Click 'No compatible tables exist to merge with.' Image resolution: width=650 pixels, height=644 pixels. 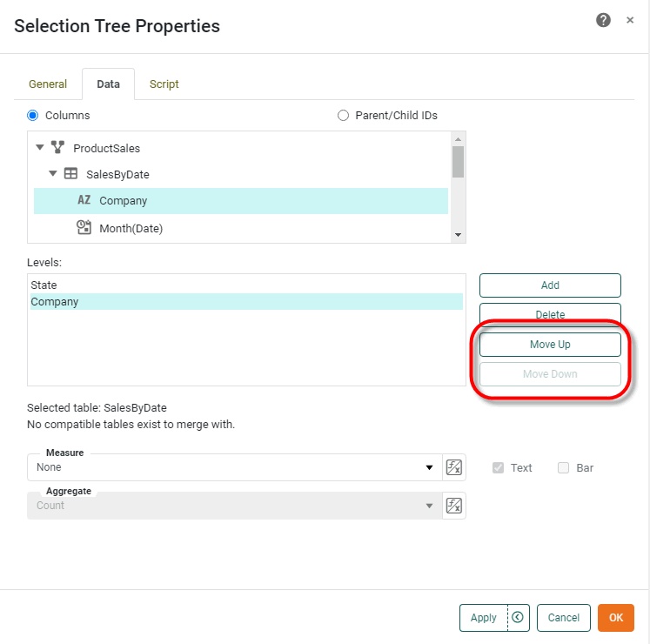[x=131, y=425]
